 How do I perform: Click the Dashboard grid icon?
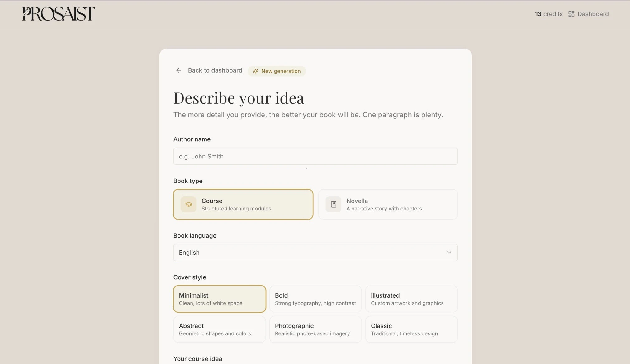571,14
